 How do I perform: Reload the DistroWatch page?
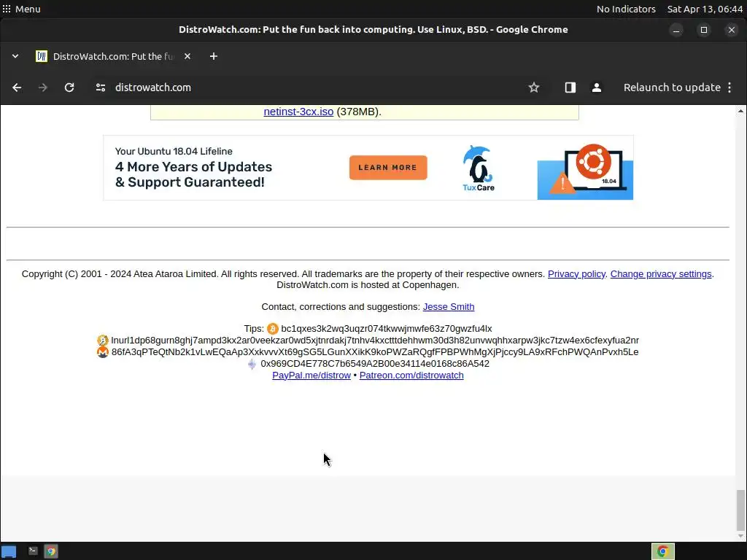[x=69, y=87]
